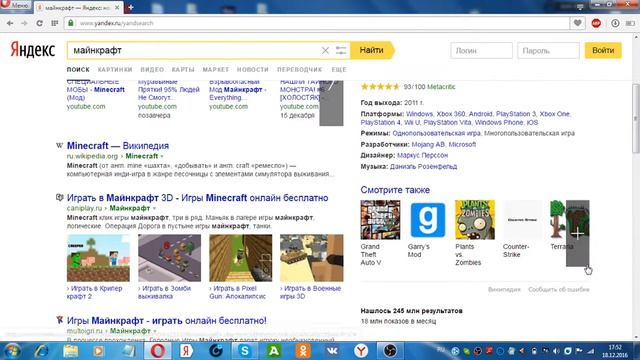The width and height of the screenshot is (640, 360).
Task: Click the Пароль input field
Action: pyautogui.click(x=548, y=51)
